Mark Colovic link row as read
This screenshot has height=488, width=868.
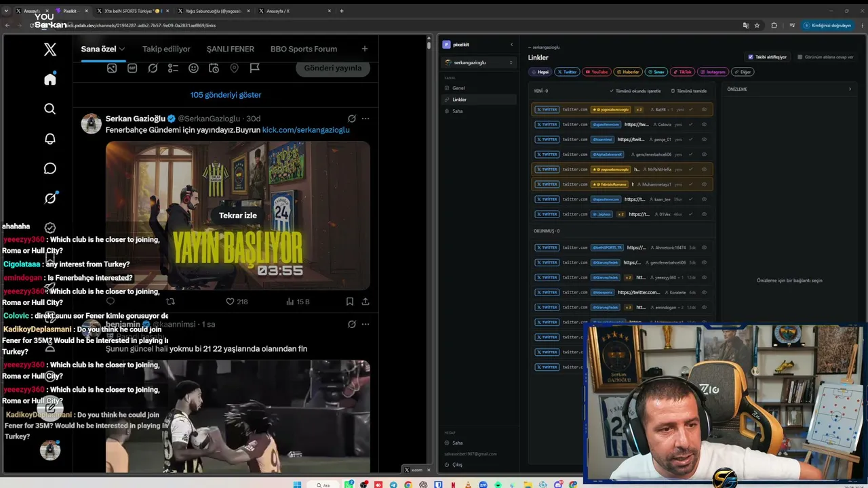pyautogui.click(x=690, y=124)
